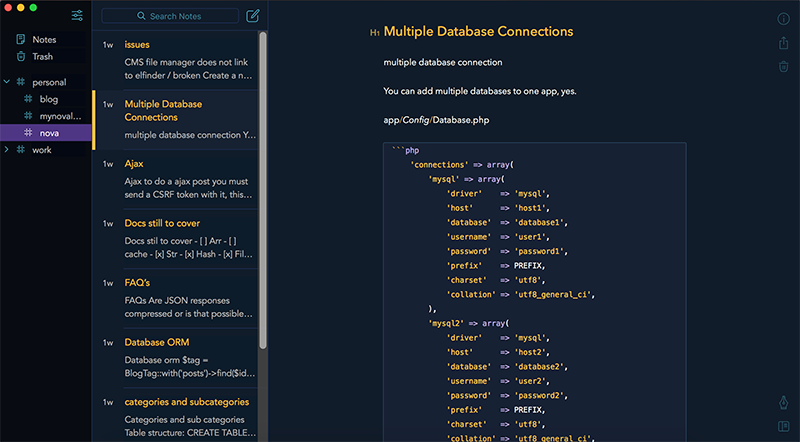Open the issues note
Viewport: 800px width, 442px height.
(176, 60)
